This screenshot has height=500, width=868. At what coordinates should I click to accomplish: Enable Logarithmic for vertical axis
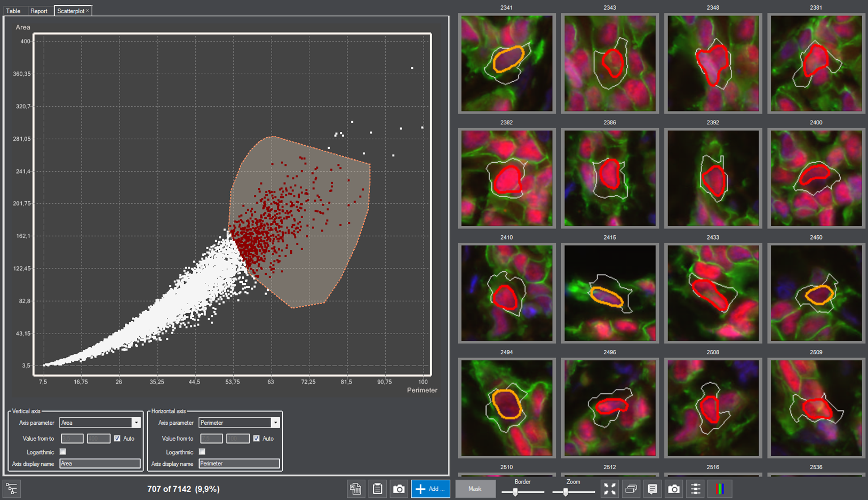pyautogui.click(x=63, y=452)
